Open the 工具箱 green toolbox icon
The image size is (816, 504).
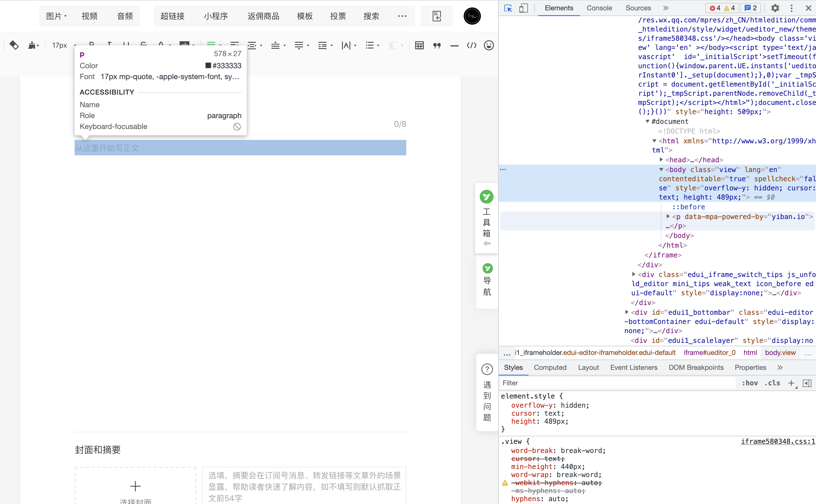[x=486, y=197]
